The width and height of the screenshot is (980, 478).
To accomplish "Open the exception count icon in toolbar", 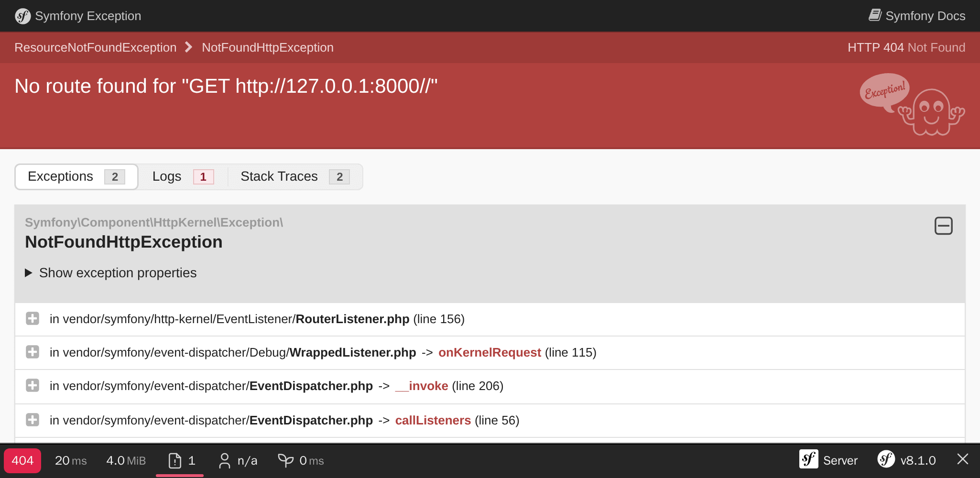I will click(x=175, y=461).
